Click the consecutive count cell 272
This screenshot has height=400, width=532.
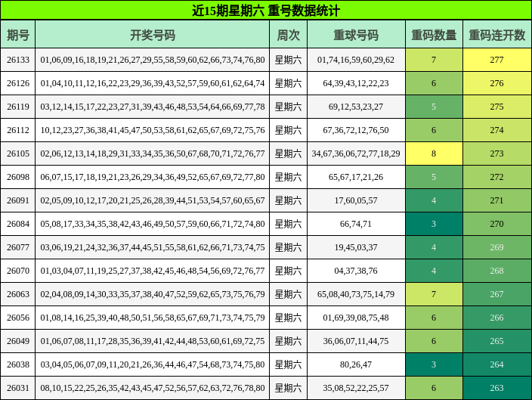(497, 177)
